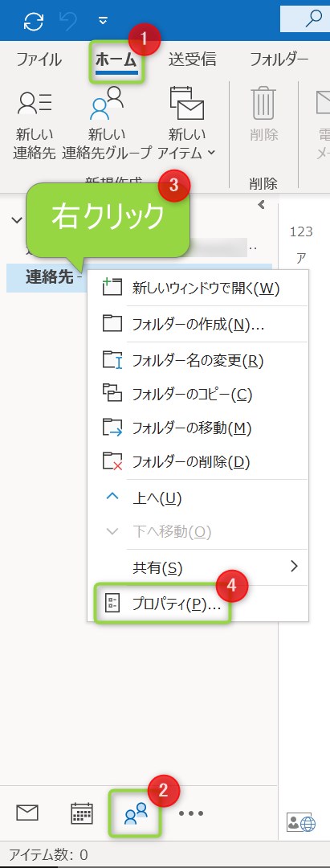The height and width of the screenshot is (868, 330).
Task: Open the ファイル tab
Action: point(39,59)
